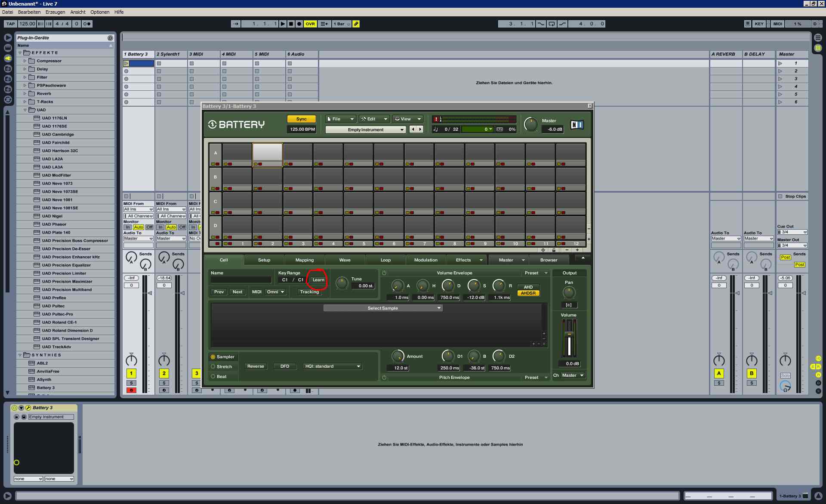Solo track 1 Battery 3
This screenshot has width=826, height=504.
131,383
